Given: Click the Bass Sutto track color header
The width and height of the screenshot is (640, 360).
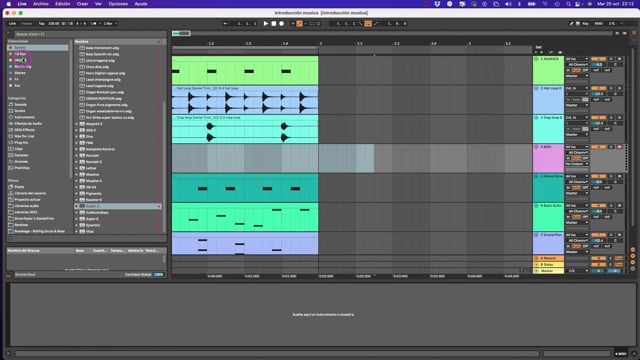Looking at the screenshot, I should [x=548, y=217].
